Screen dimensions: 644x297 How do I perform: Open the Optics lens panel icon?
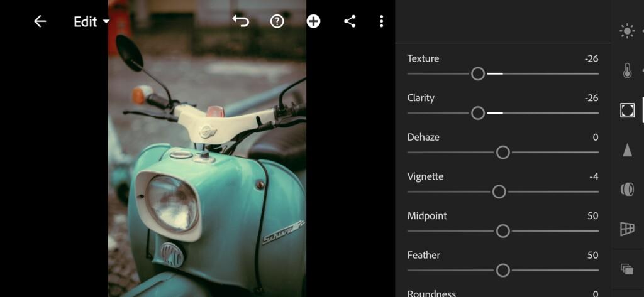tap(627, 189)
